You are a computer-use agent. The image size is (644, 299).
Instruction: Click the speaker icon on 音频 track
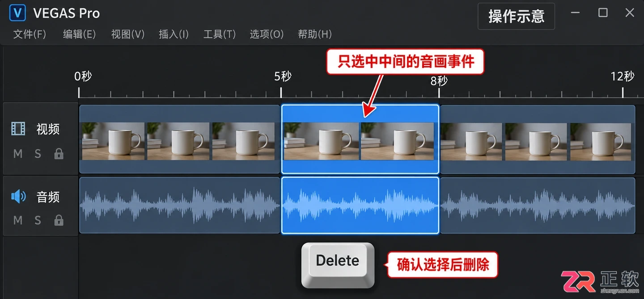click(18, 197)
